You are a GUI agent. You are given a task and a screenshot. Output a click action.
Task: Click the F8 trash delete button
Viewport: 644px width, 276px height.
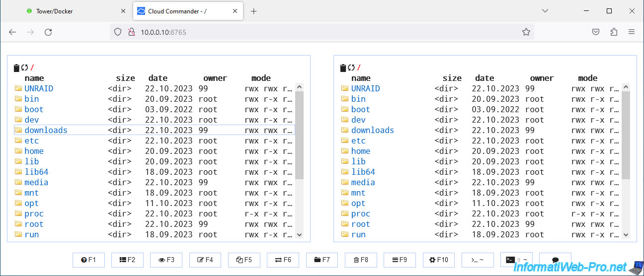tap(360, 260)
